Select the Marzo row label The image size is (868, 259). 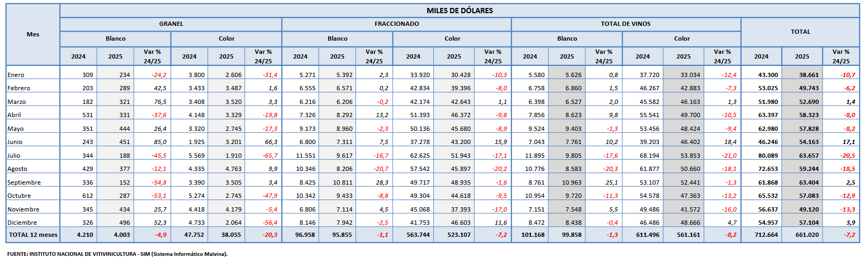click(16, 102)
